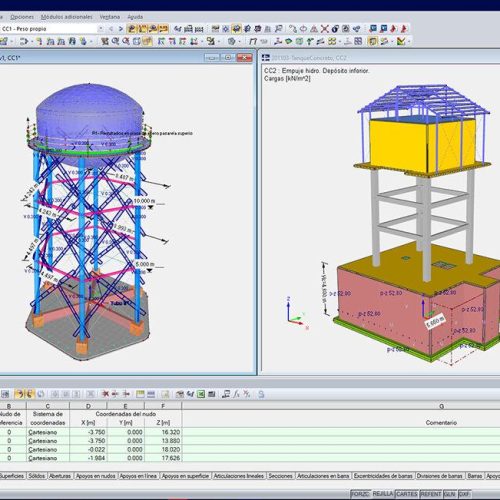The height and width of the screenshot is (500, 500).
Task: Open the Módulos adicionales menu
Action: point(67,17)
